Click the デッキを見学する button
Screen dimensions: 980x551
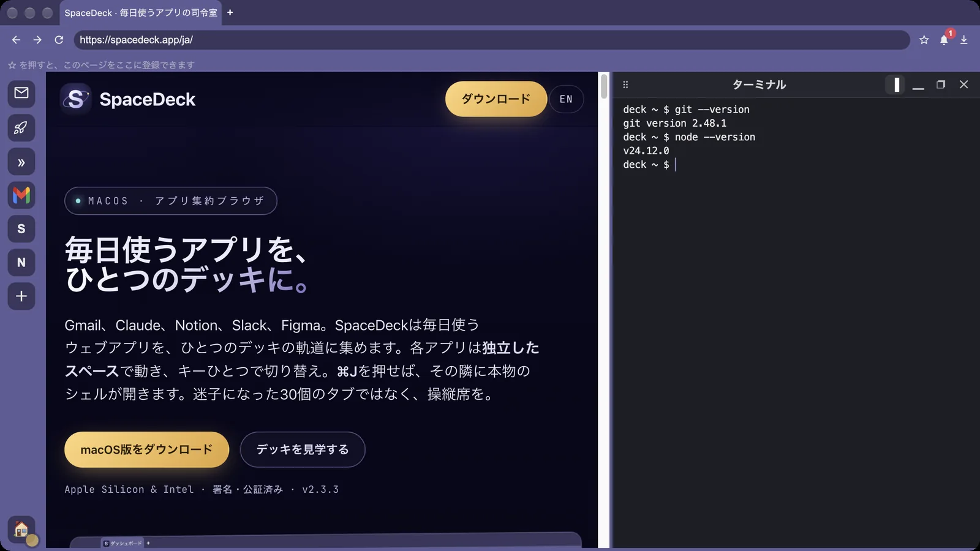(303, 449)
